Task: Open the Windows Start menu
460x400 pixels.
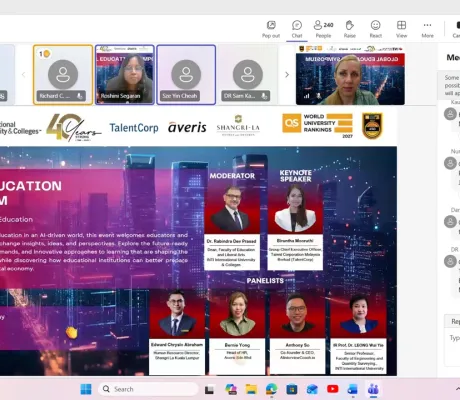Action: [86, 389]
